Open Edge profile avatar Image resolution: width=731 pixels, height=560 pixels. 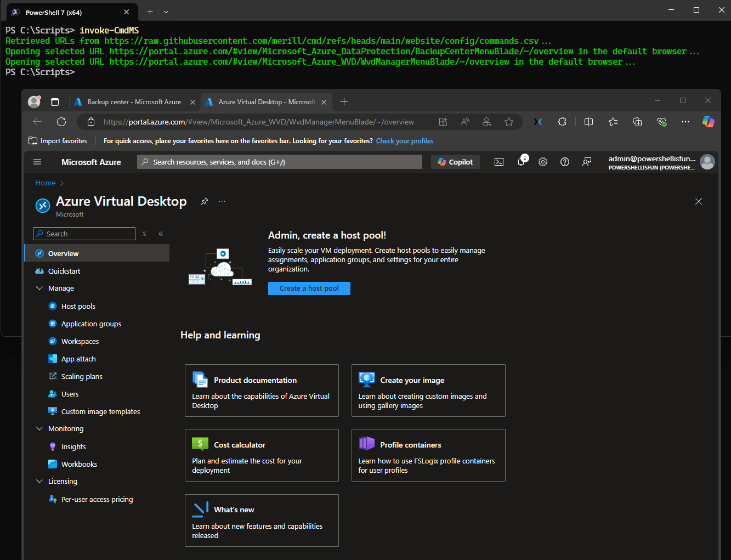(x=35, y=101)
